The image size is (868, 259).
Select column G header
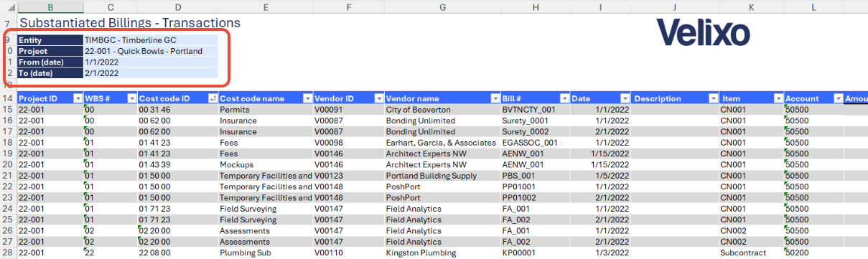[442, 6]
